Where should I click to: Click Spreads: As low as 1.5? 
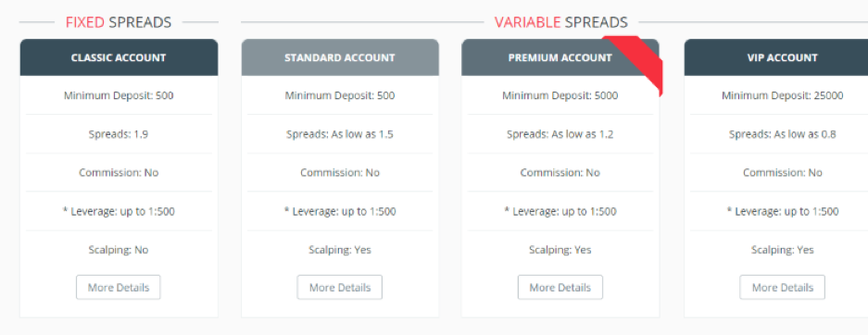tap(340, 134)
